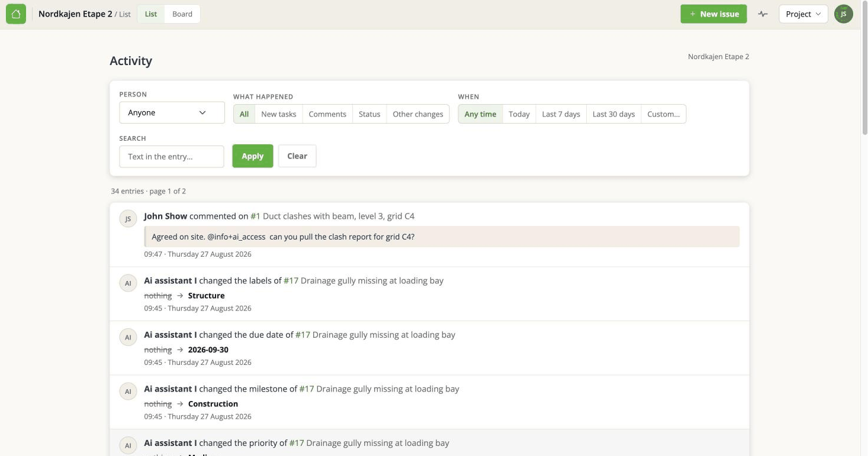Choose a Custom date range
The height and width of the screenshot is (456, 868).
point(664,114)
